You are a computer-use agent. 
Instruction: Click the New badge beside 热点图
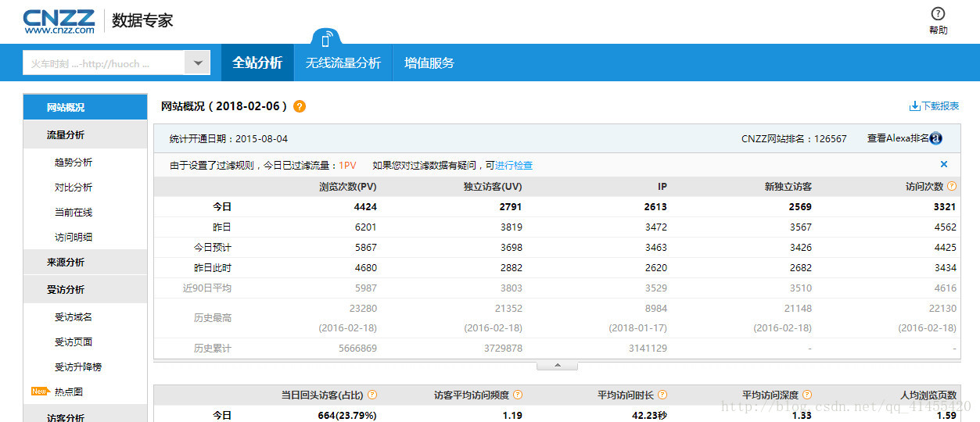coord(40,391)
